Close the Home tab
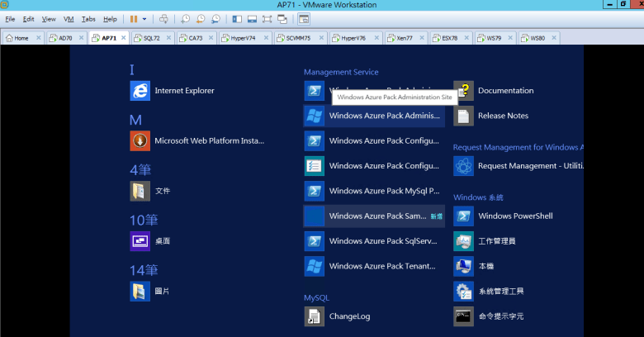The height and width of the screenshot is (337, 644). tap(37, 38)
